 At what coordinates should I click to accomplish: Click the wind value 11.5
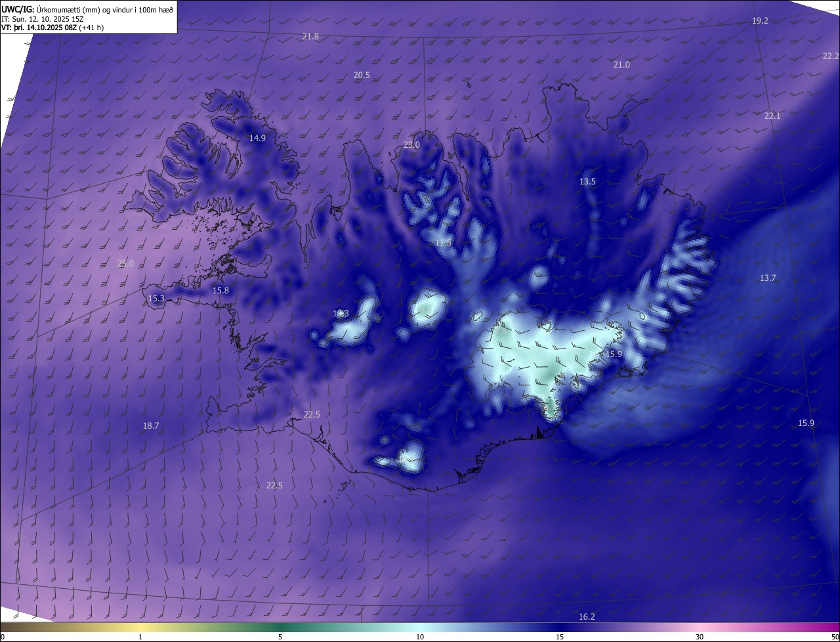[444, 243]
